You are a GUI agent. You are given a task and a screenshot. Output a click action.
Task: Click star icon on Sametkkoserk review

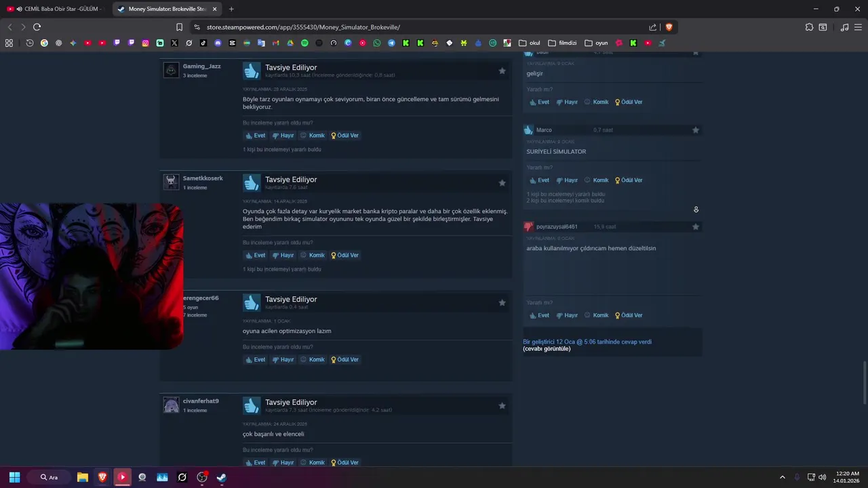502,182
